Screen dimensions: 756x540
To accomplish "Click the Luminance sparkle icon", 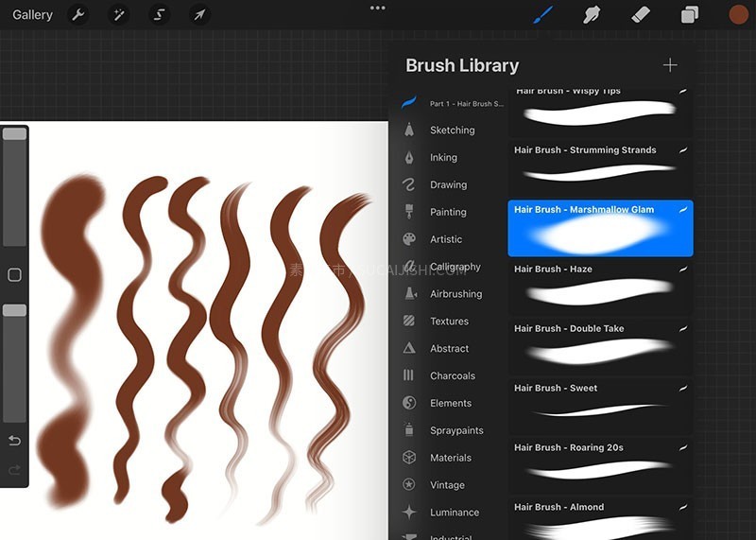I will coord(409,512).
